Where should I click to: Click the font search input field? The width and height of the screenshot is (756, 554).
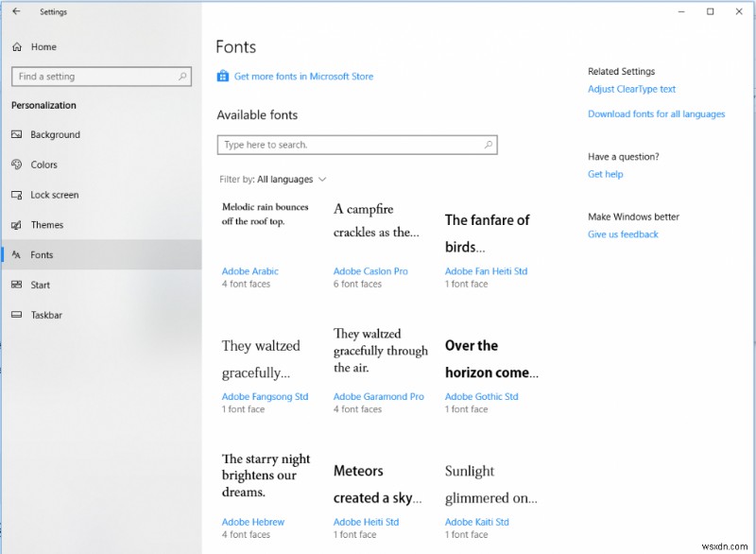(350, 145)
